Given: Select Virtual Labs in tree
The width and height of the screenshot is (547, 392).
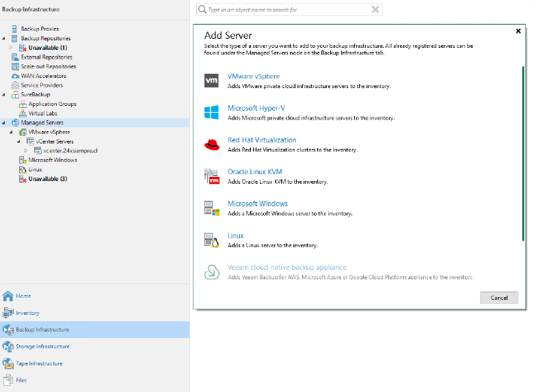Looking at the screenshot, I should (x=43, y=113).
